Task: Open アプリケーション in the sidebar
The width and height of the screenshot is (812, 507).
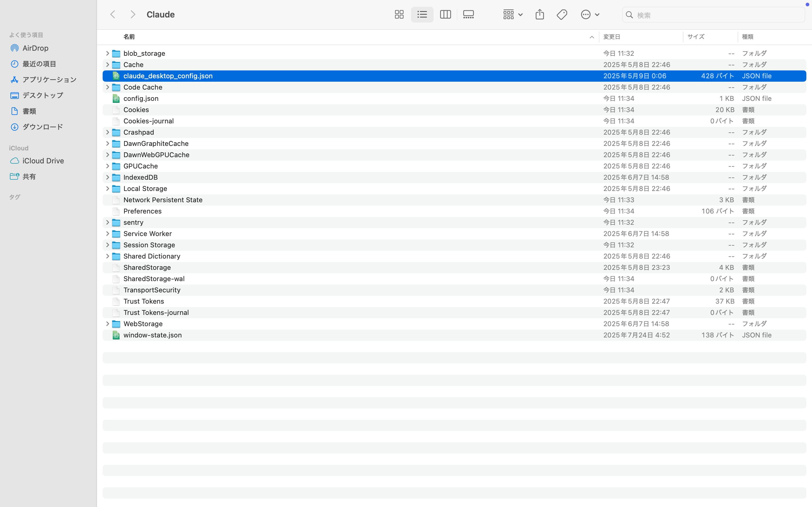Action: (49, 79)
